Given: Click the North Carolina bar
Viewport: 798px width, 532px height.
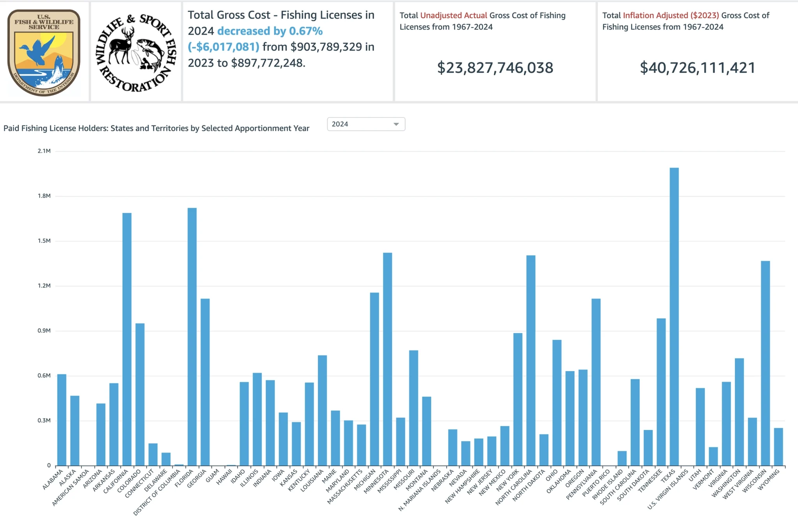Looking at the screenshot, I should click(x=531, y=361).
